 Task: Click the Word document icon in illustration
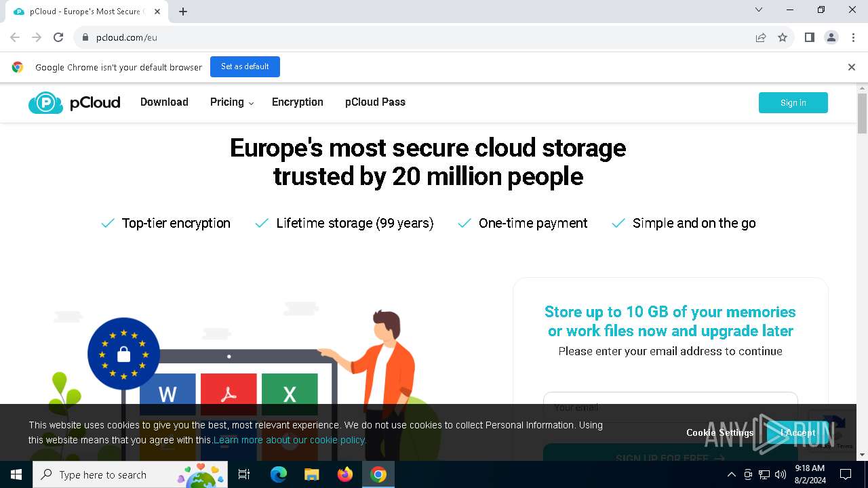167,394
